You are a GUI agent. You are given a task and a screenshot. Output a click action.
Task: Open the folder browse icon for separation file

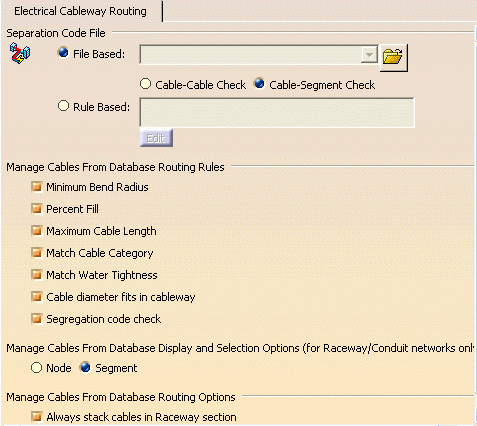coord(393,57)
